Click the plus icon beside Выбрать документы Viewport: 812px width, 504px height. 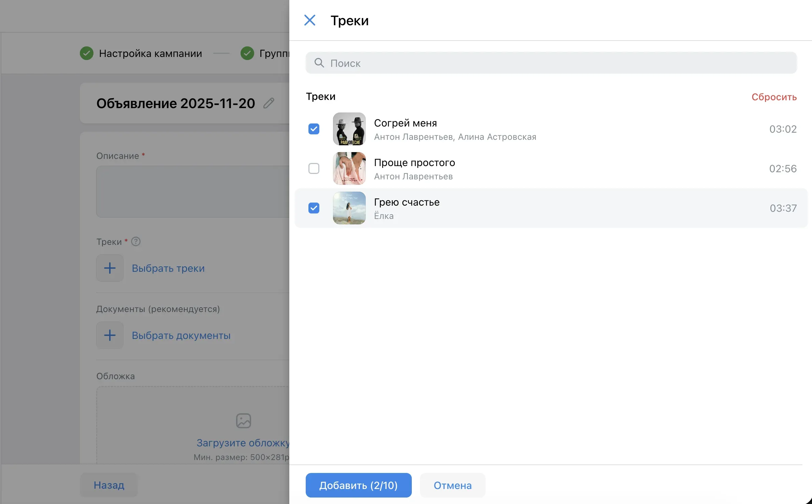point(110,335)
